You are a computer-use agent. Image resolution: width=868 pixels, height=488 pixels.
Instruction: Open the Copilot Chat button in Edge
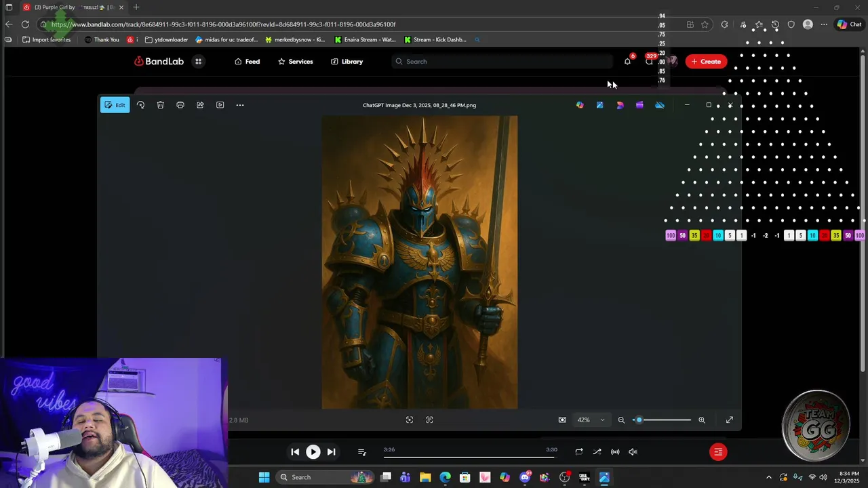pyautogui.click(x=849, y=24)
